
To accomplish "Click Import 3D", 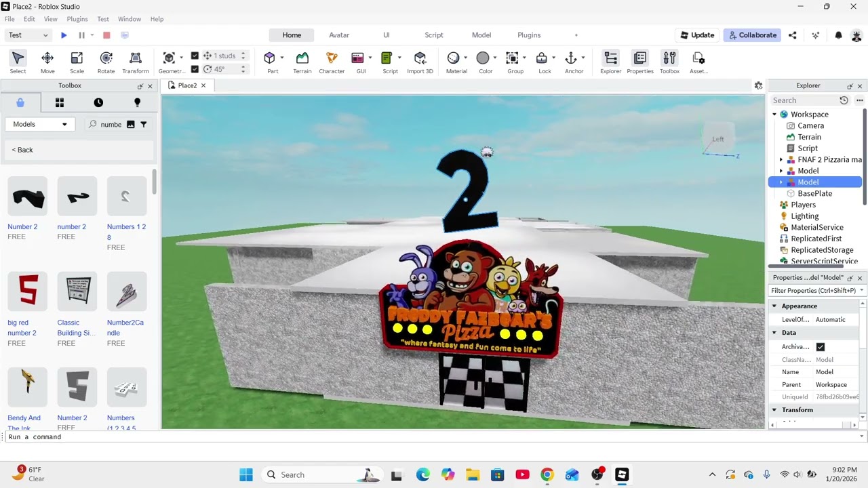I will coord(420,62).
